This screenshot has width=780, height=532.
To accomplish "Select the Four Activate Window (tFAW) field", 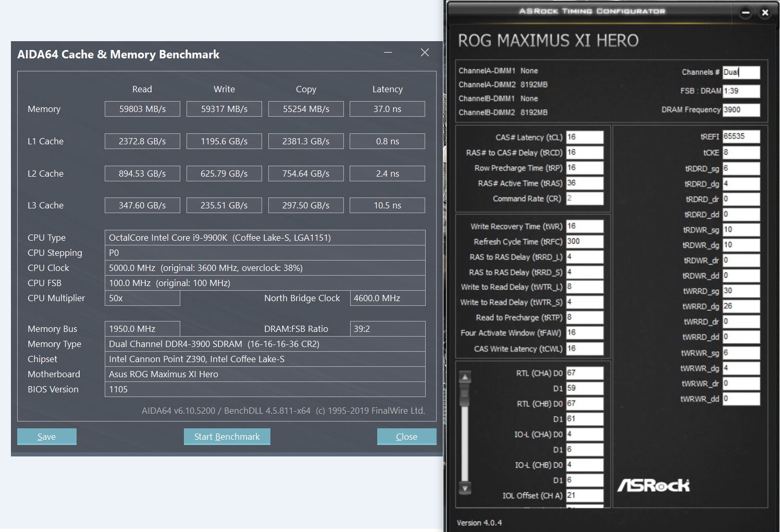I will click(x=585, y=333).
